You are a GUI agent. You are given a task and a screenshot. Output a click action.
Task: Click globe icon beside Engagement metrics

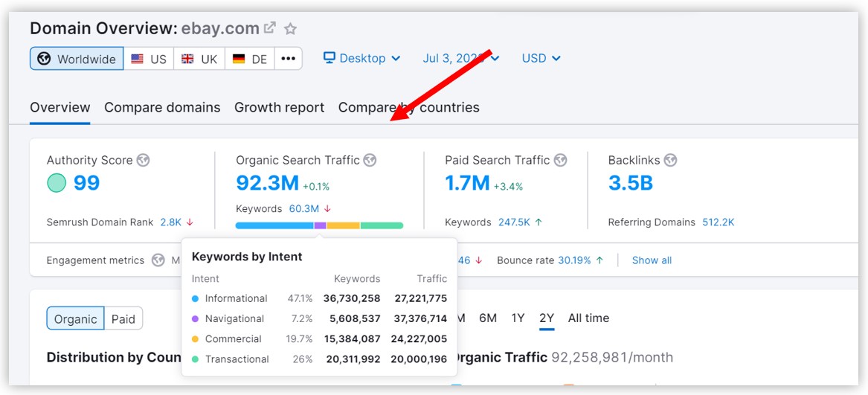[158, 260]
